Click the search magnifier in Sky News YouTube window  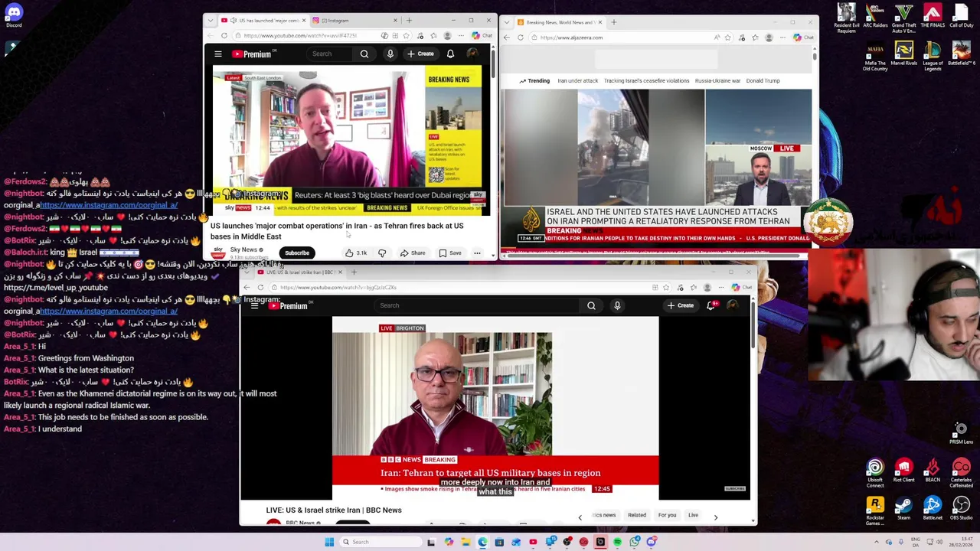click(x=364, y=54)
